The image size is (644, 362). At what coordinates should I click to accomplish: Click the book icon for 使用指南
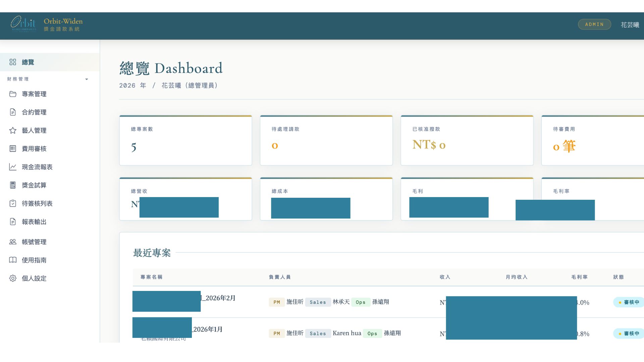coord(13,260)
